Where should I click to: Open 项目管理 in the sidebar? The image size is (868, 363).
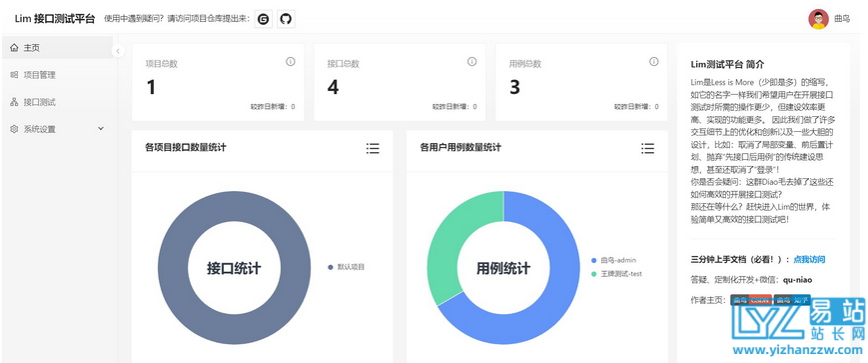(x=57, y=75)
